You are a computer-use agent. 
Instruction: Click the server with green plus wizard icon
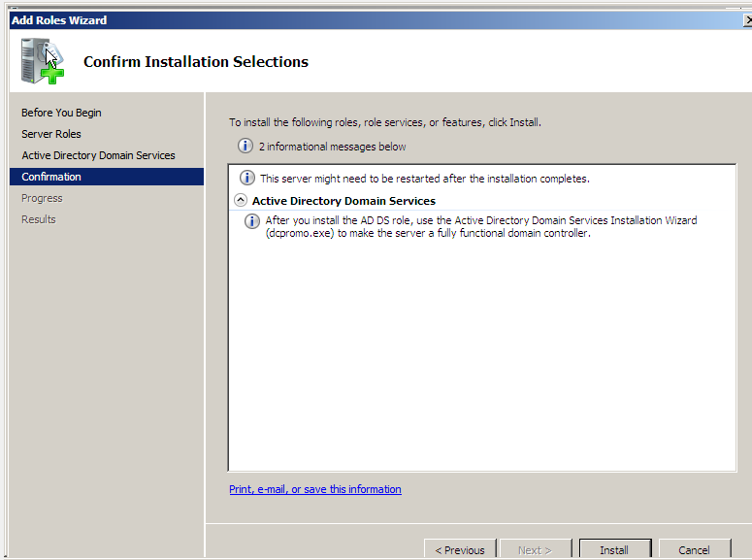pyautogui.click(x=42, y=61)
